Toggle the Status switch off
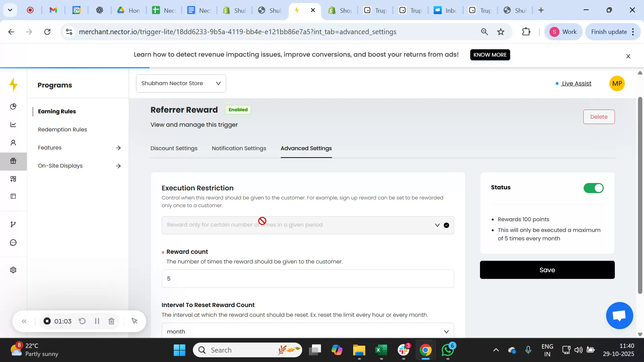The width and height of the screenshot is (644, 362). [x=593, y=188]
